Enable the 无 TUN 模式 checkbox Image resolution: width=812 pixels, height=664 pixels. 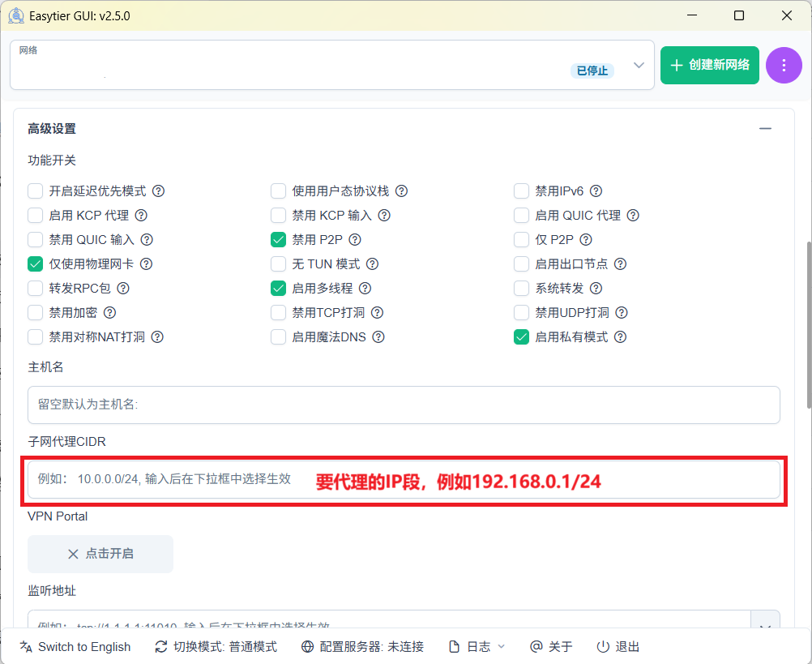[278, 264]
